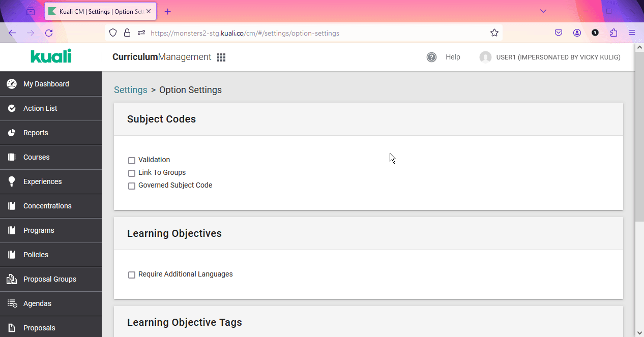The width and height of the screenshot is (644, 337).
Task: Click the Help question mark icon
Action: 431,57
